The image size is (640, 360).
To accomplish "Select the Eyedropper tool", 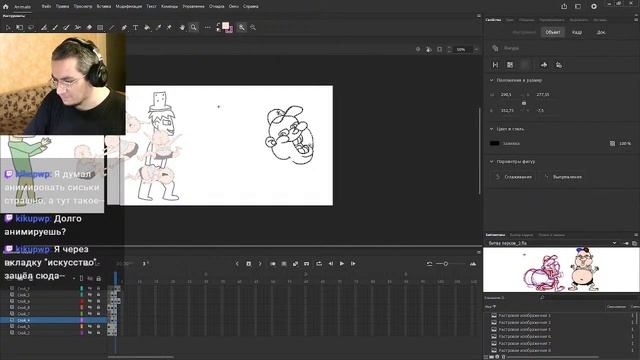I will (158, 27).
